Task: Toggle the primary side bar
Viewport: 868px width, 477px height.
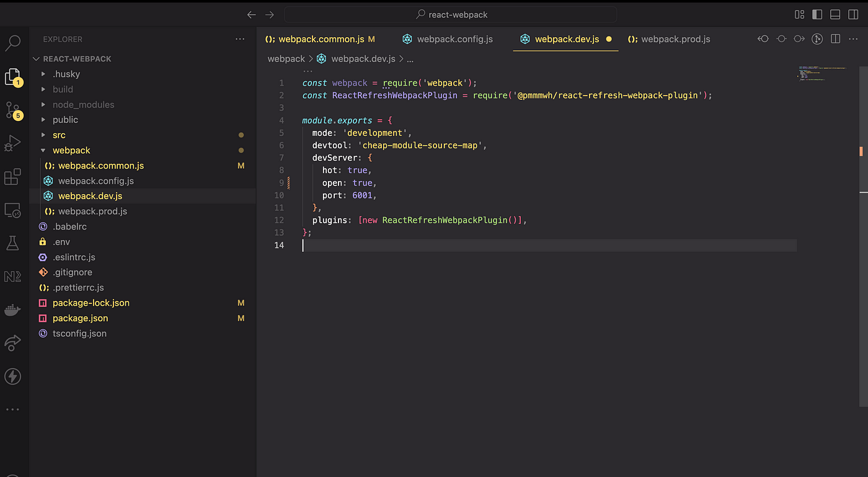Action: click(817, 14)
